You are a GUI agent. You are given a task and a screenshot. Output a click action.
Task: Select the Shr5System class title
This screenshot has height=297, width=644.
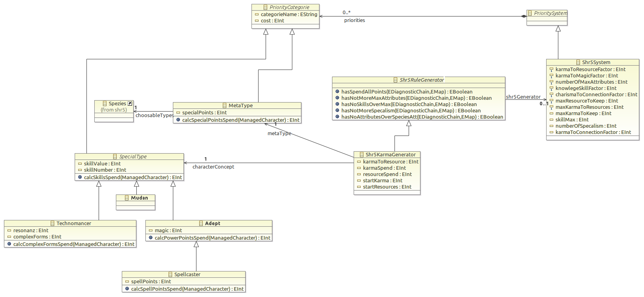pyautogui.click(x=596, y=62)
